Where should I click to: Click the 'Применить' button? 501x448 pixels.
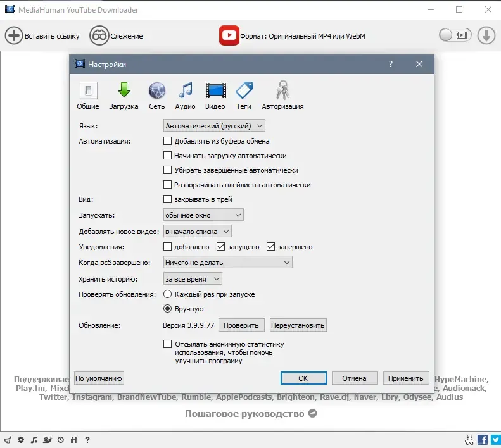406,378
